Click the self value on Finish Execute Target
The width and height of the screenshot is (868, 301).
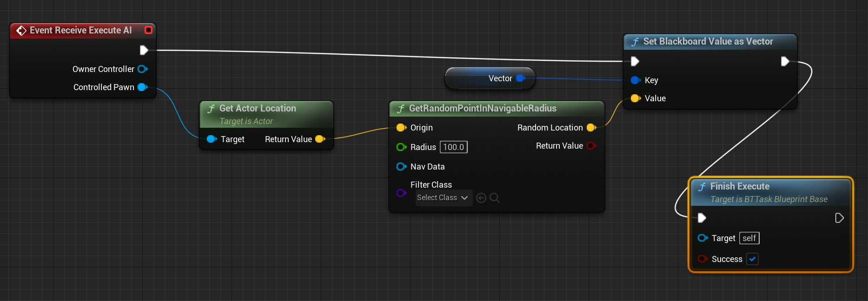pyautogui.click(x=749, y=238)
